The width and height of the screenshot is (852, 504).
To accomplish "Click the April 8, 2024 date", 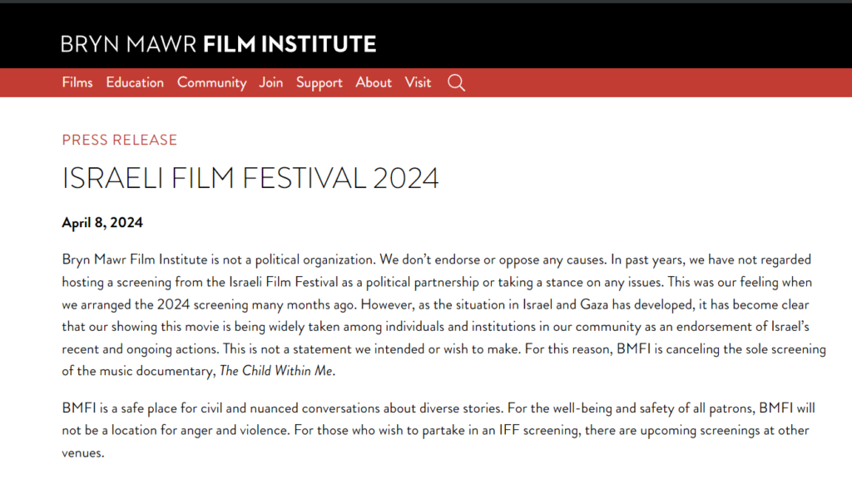I will [x=102, y=223].
